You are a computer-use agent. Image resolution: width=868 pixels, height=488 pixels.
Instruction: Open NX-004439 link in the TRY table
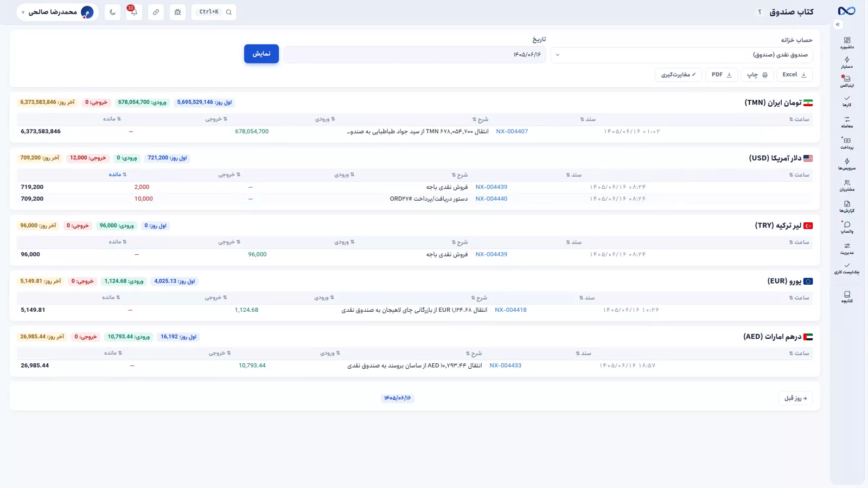pyautogui.click(x=491, y=254)
